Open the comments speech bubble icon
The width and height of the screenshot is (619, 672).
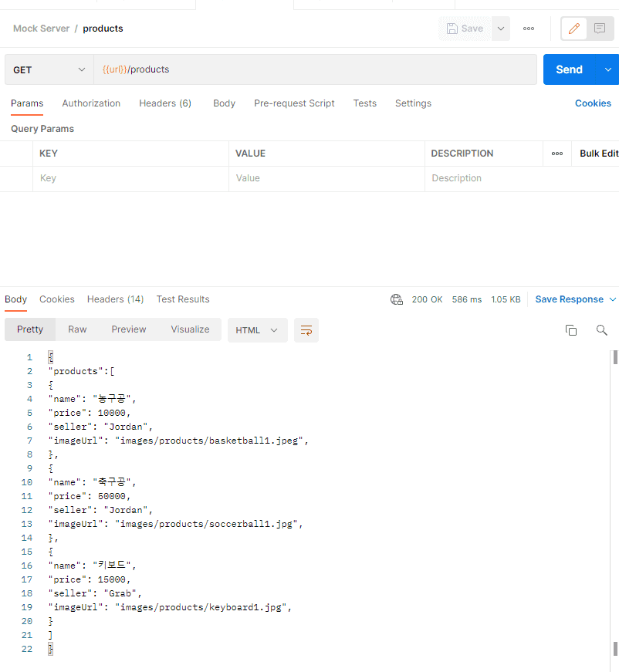tap(600, 29)
